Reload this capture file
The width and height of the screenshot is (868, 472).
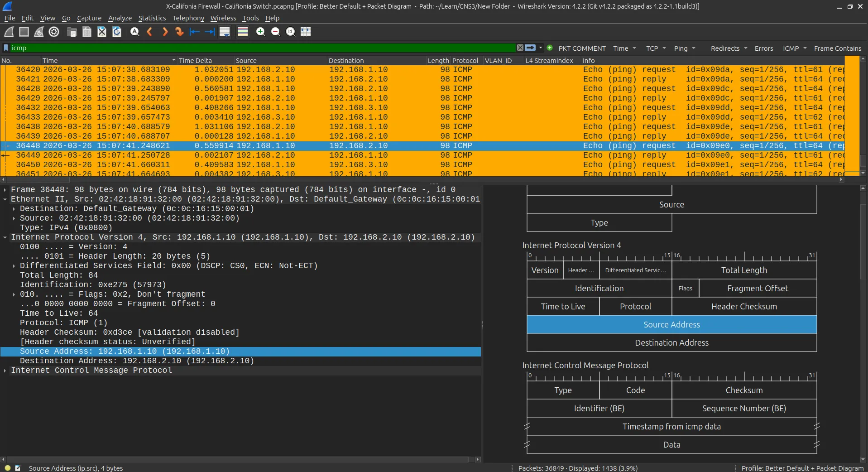click(117, 32)
